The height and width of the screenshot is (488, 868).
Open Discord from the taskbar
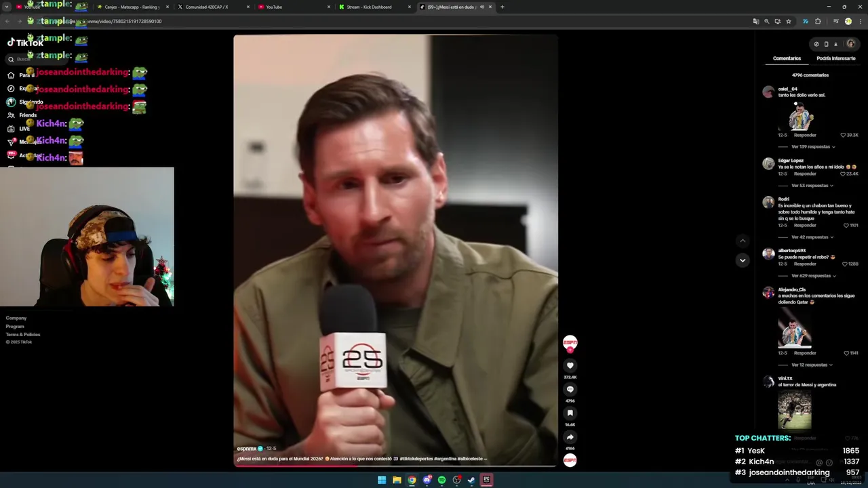427,480
